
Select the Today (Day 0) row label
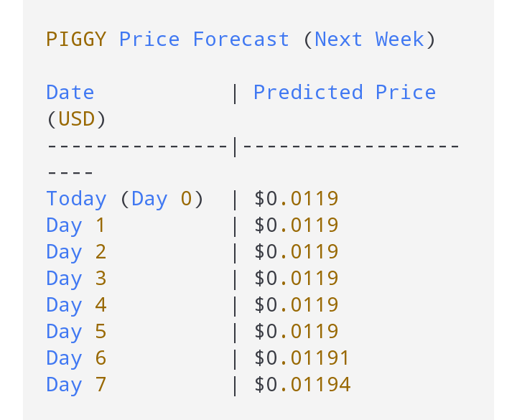point(125,199)
